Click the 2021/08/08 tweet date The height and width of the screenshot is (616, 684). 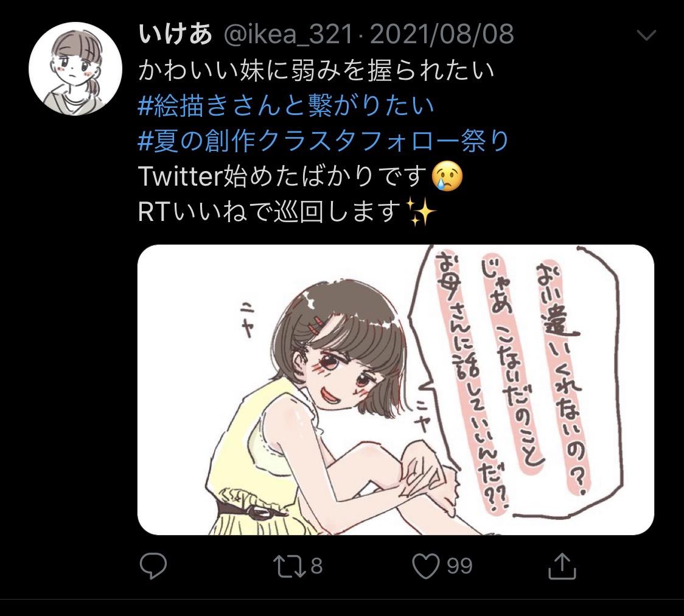pyautogui.click(x=442, y=34)
